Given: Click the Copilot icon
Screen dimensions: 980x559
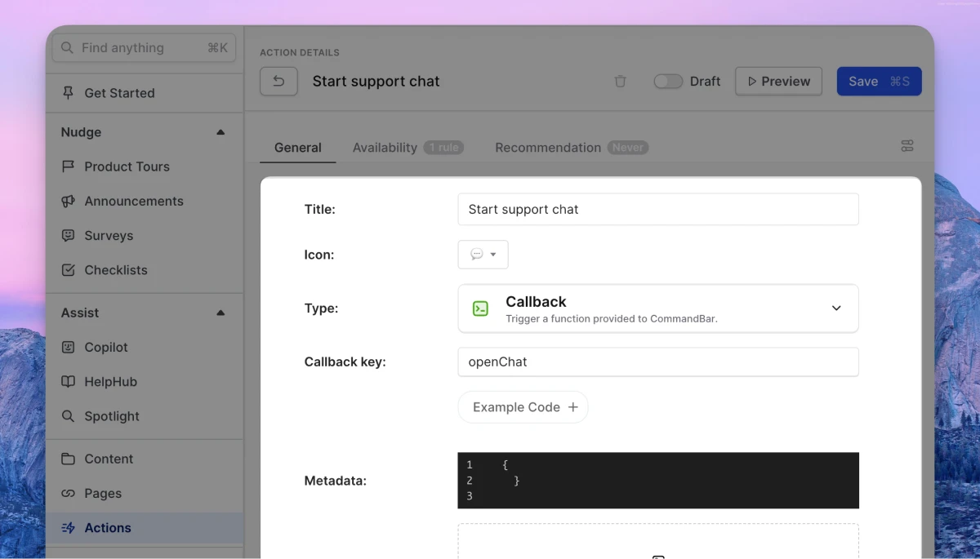Looking at the screenshot, I should 69,347.
